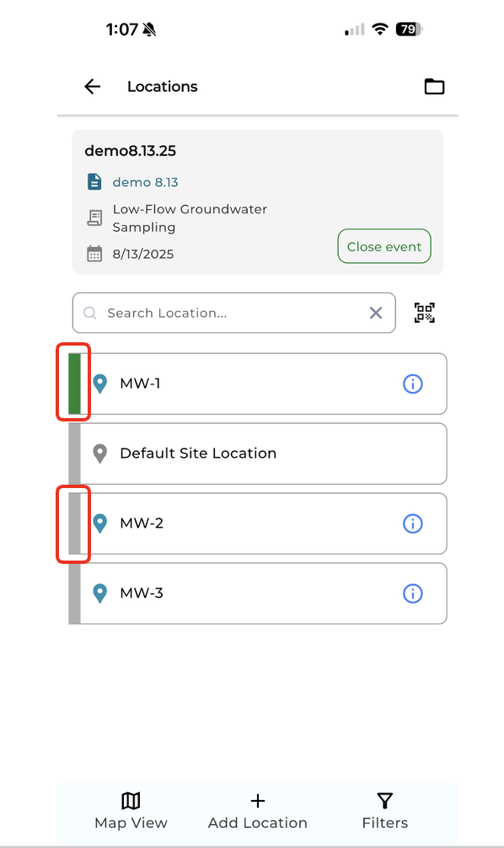Switch to Map View

[x=131, y=811]
